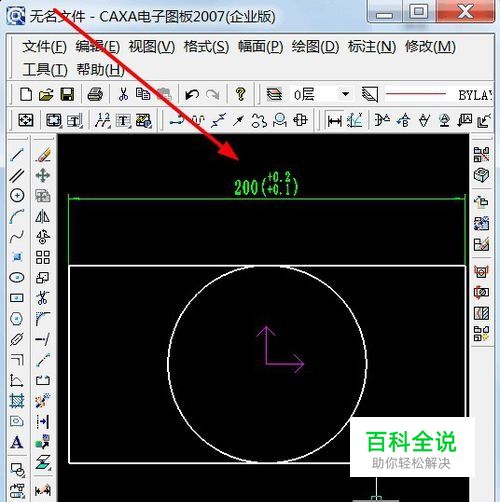Select the Explode block tool
The height and width of the screenshot is (502, 500).
click(x=43, y=401)
